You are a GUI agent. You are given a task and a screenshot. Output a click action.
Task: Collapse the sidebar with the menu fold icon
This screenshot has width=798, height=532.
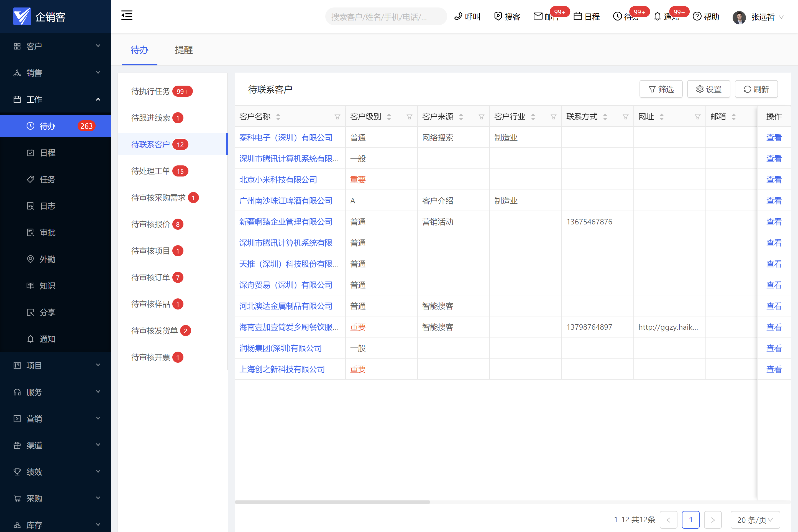[x=127, y=16]
